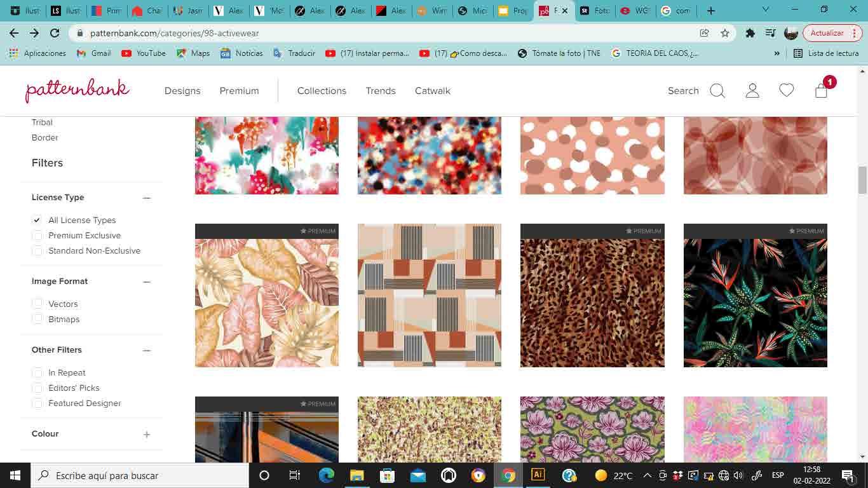Select the Border category link
868x488 pixels.
tap(45, 137)
